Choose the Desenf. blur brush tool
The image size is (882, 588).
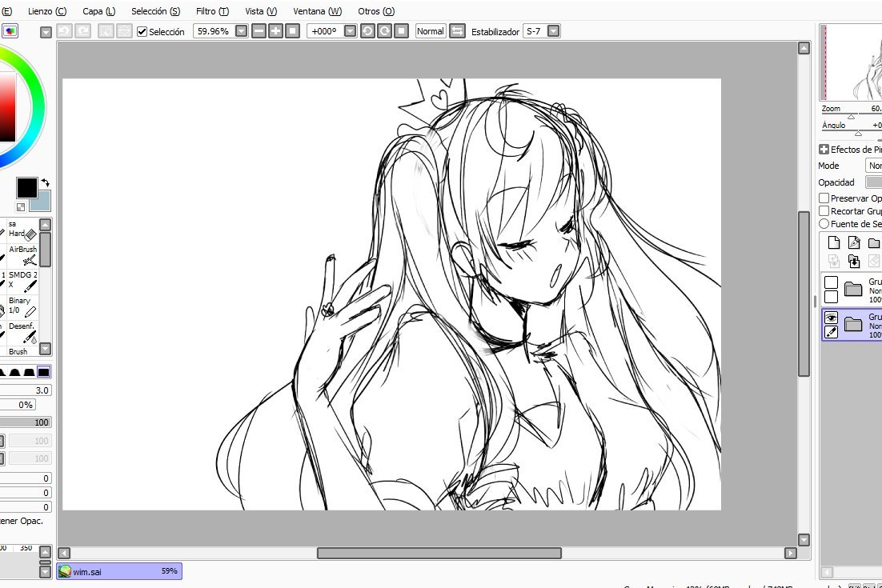click(x=23, y=332)
